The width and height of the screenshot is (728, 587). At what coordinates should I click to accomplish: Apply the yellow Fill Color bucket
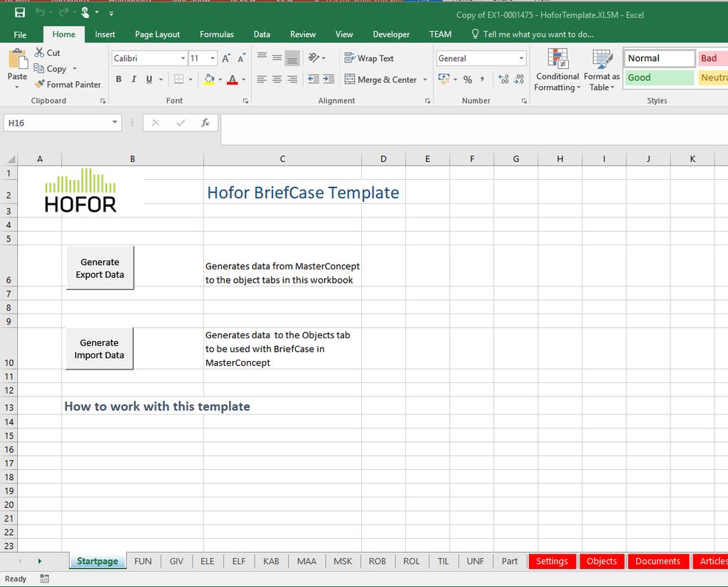click(x=210, y=80)
